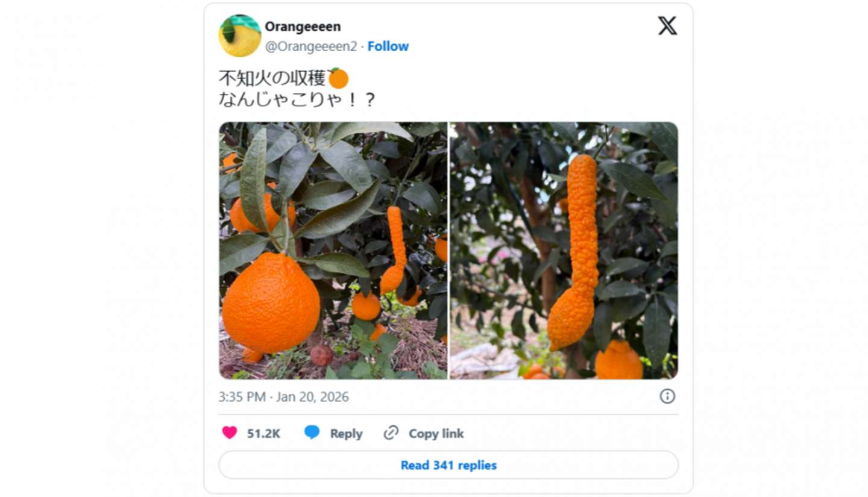Click the Read 341 replies button
The width and height of the screenshot is (868, 497).
point(448,465)
